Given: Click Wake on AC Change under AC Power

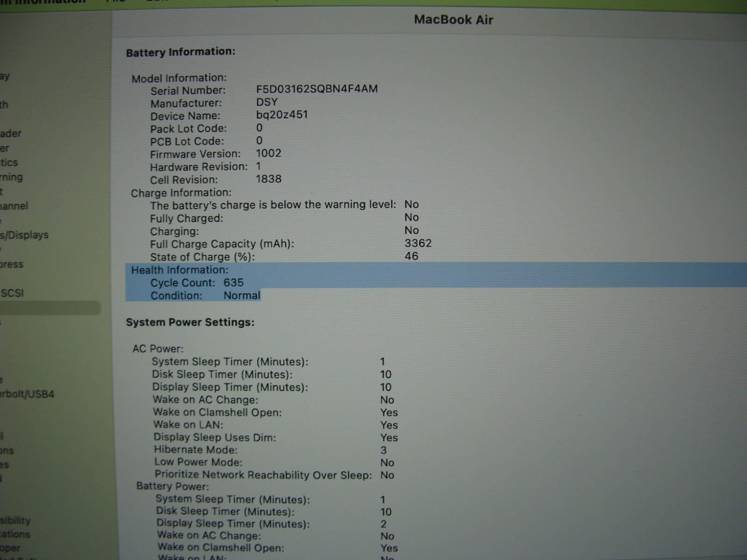Looking at the screenshot, I should click(205, 400).
